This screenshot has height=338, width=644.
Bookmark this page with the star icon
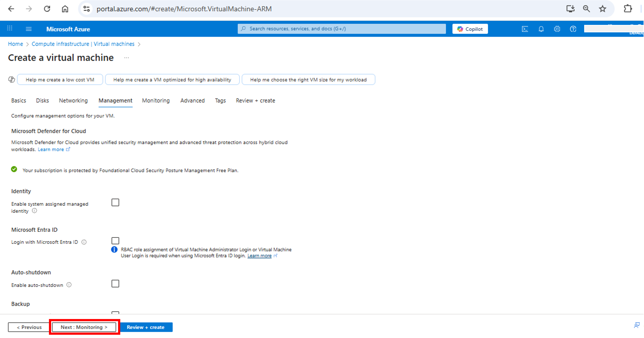(x=603, y=9)
